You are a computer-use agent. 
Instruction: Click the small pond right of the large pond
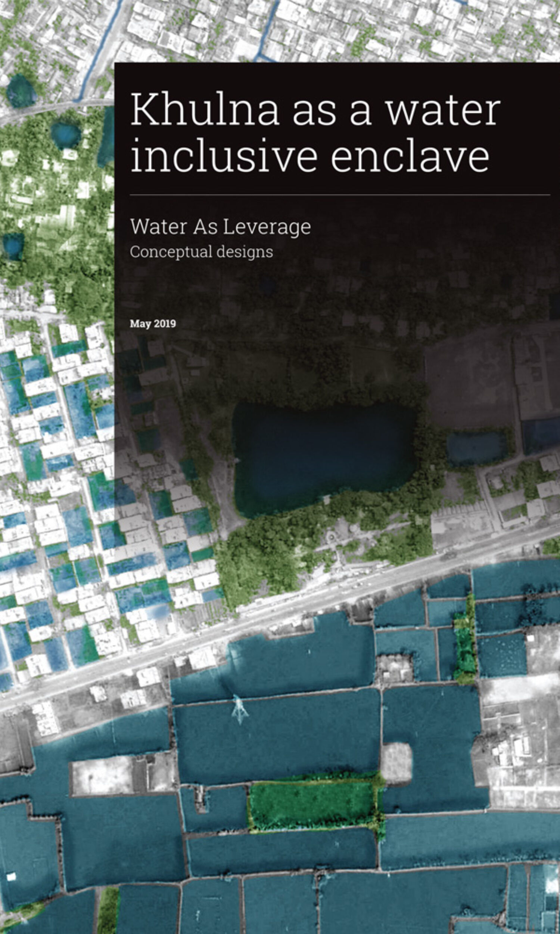tap(476, 448)
